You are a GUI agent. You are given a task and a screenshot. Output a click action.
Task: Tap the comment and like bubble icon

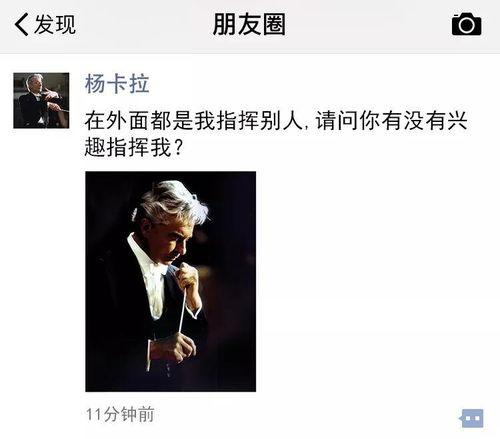pos(471,418)
